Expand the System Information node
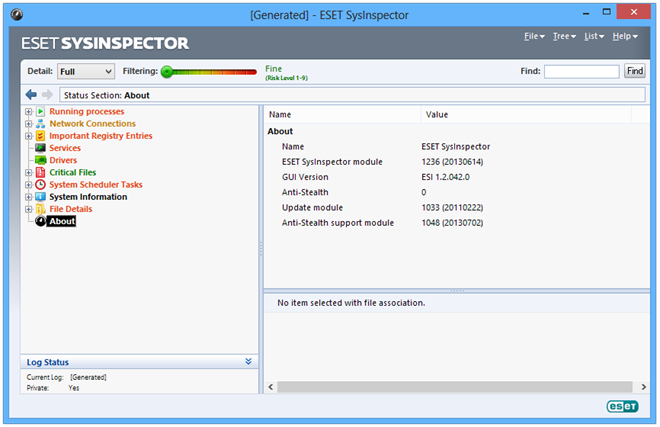Viewport: 660px width, 427px height. (x=29, y=197)
